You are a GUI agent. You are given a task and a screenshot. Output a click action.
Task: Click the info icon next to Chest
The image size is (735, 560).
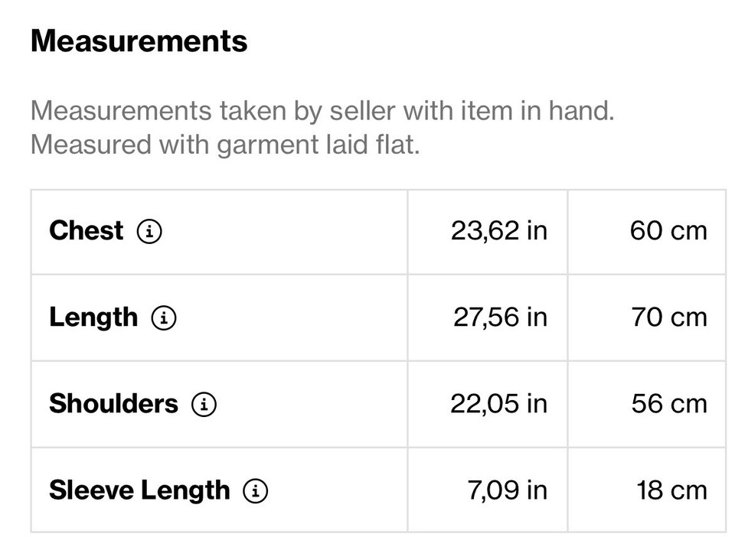click(149, 231)
